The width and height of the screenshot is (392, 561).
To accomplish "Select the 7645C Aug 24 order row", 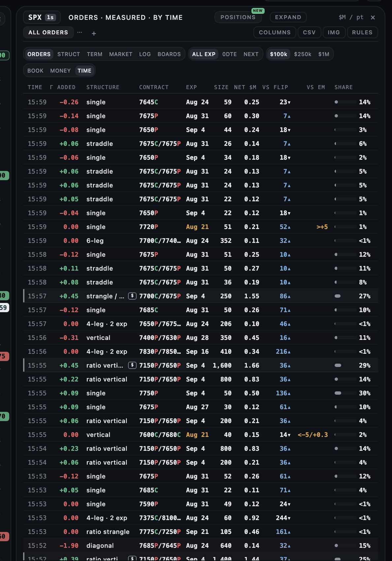I will coord(201,102).
